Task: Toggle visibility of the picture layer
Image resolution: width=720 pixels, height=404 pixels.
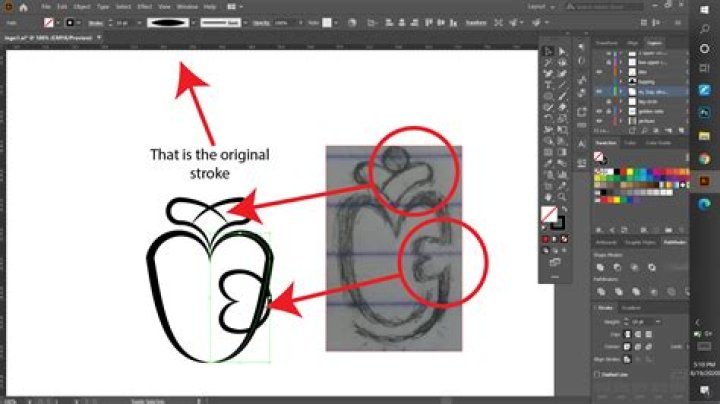Action: click(x=599, y=121)
